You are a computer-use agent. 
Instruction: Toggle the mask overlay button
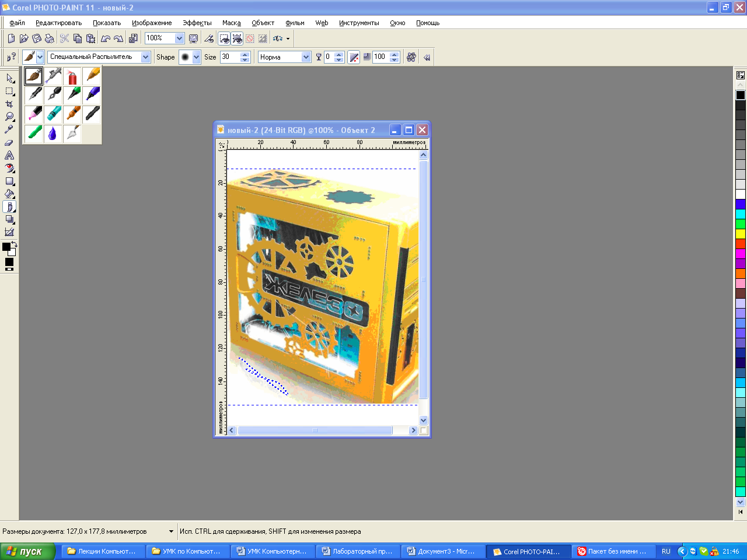[250, 38]
